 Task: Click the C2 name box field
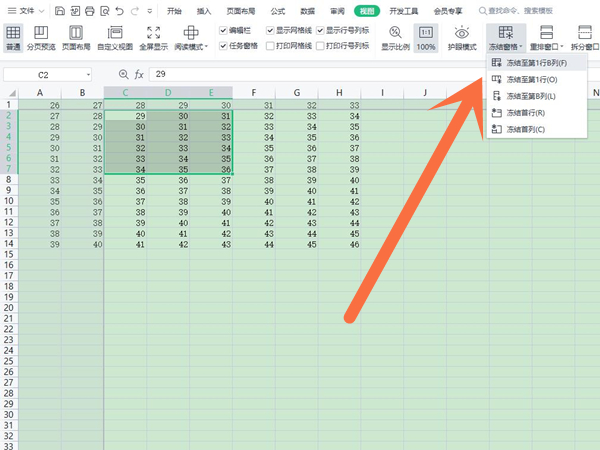point(46,74)
